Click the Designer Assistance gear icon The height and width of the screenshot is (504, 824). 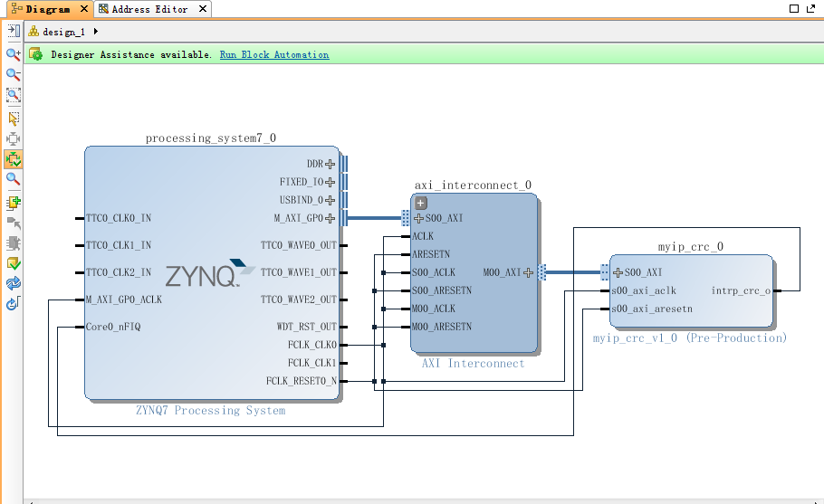pyautogui.click(x=35, y=54)
